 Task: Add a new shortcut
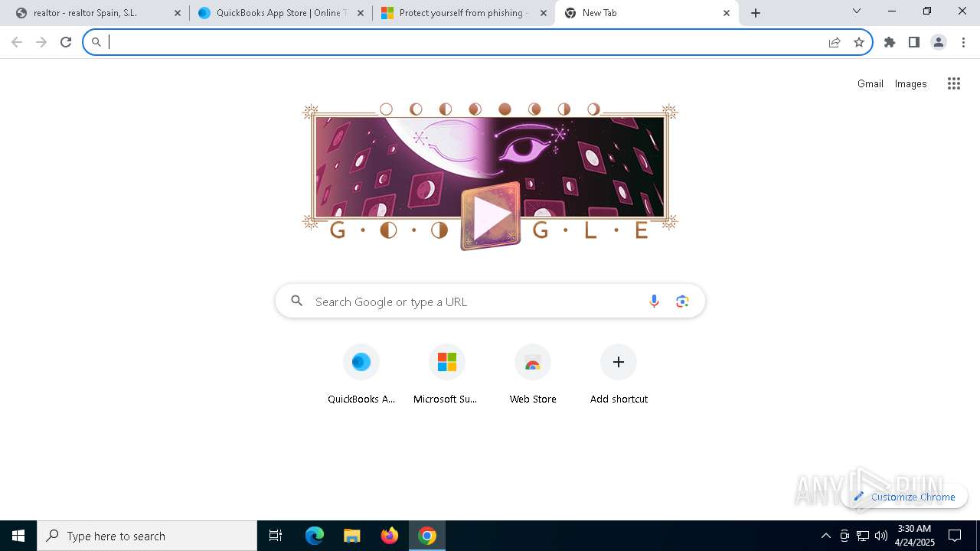(619, 375)
